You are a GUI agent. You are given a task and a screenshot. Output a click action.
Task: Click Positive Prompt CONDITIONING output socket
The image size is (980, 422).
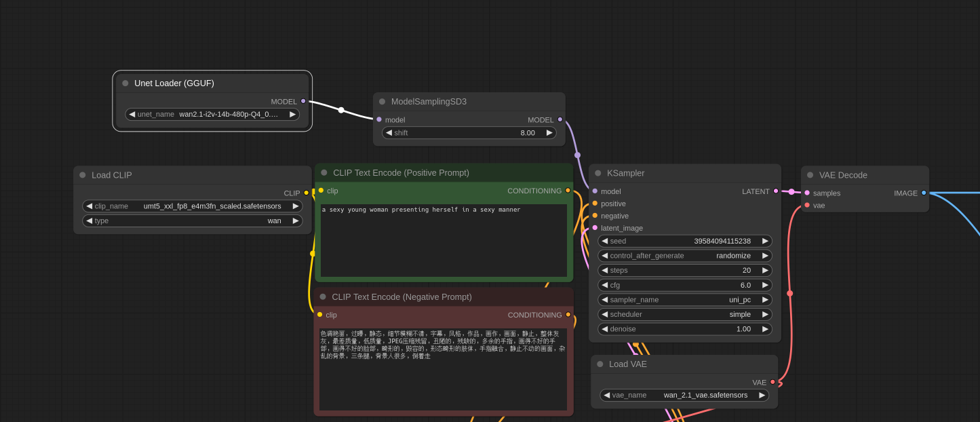coord(568,191)
